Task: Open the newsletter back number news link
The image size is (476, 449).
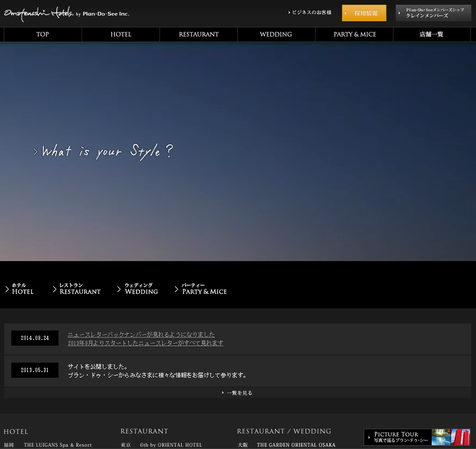Action: click(141, 335)
